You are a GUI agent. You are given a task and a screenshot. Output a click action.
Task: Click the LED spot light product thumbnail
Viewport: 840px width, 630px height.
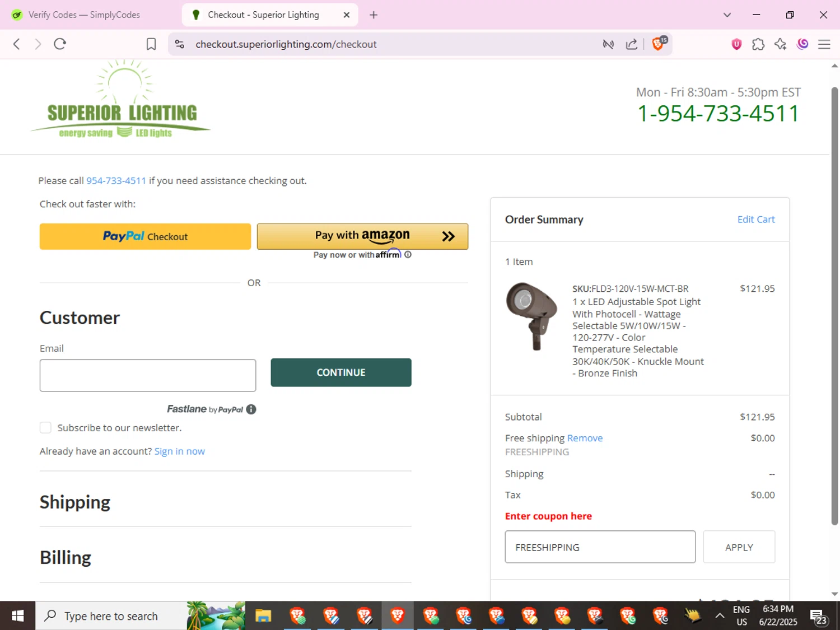(531, 316)
